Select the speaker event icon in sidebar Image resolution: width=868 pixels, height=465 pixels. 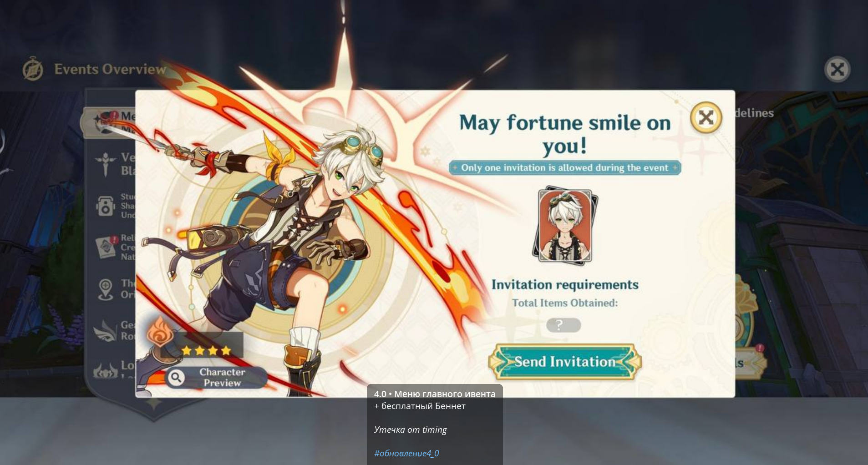(105, 206)
